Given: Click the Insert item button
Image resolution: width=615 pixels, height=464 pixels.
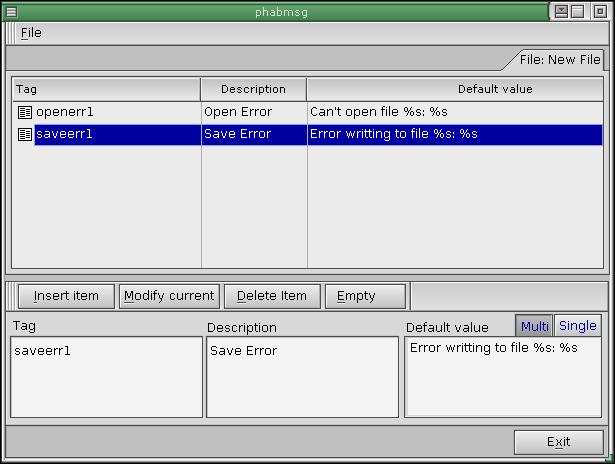Looking at the screenshot, I should pyautogui.click(x=66, y=296).
